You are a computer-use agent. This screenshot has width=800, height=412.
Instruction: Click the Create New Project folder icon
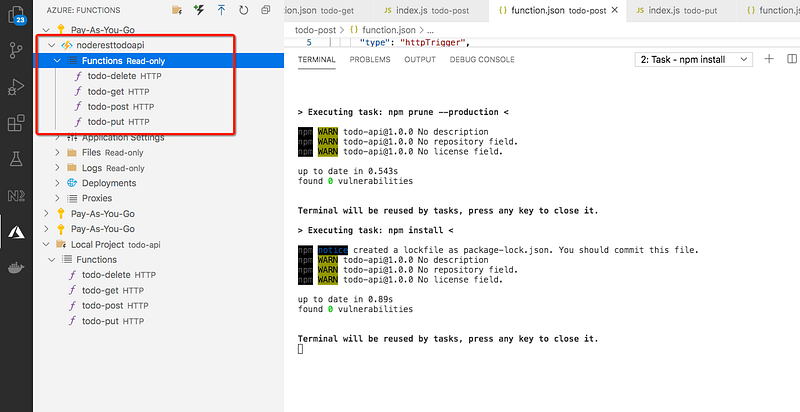point(177,10)
